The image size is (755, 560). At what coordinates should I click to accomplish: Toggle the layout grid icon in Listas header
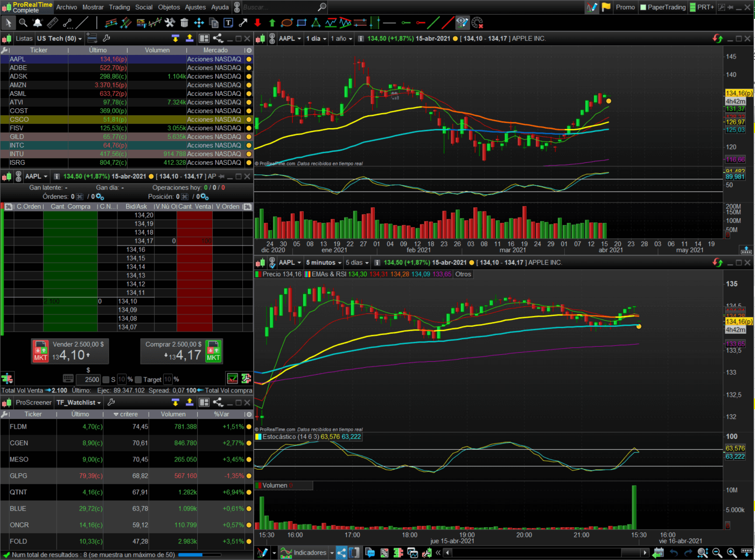[204, 38]
